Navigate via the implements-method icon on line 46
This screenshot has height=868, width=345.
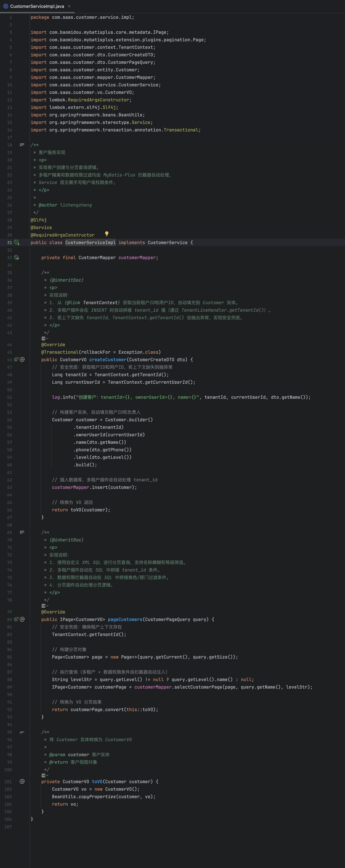click(16, 359)
